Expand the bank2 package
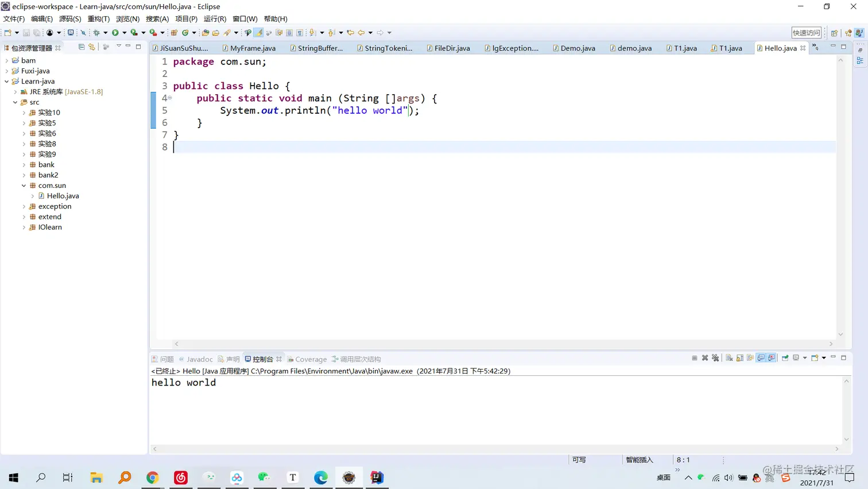 click(24, 175)
